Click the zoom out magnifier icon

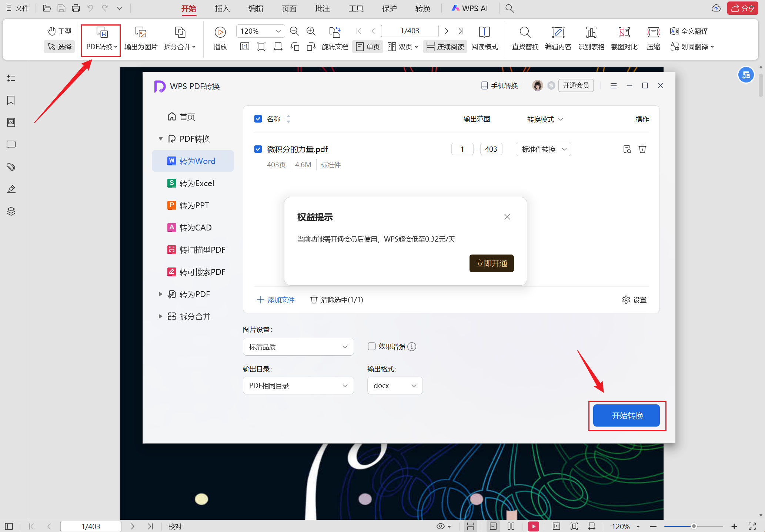pyautogui.click(x=294, y=31)
